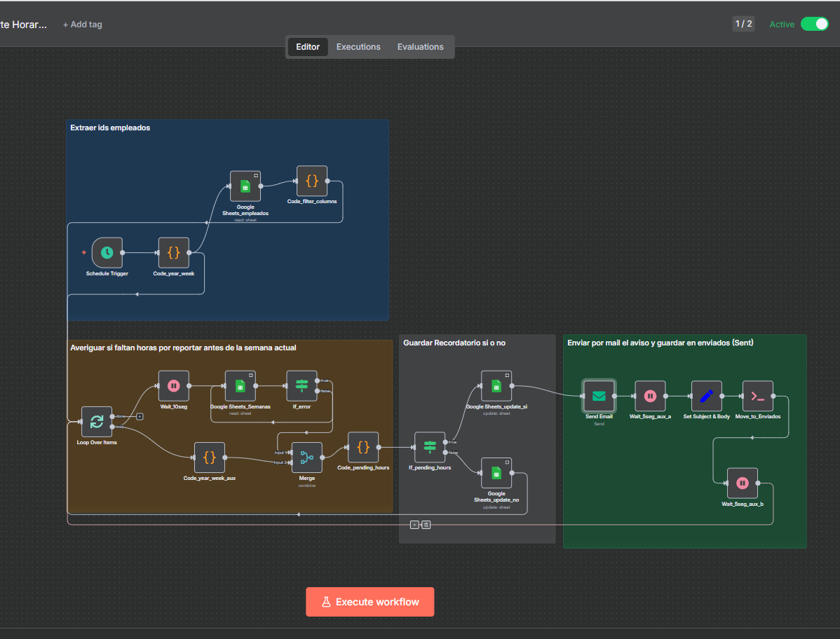Viewport: 840px width, 639px height.
Task: Open the Wait_10seg node
Action: tap(174, 385)
